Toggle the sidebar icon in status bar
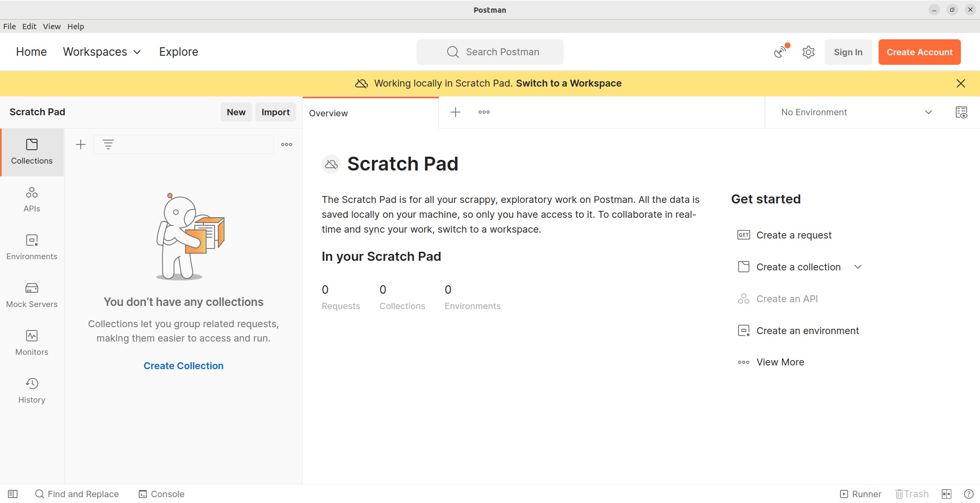 pos(13,494)
